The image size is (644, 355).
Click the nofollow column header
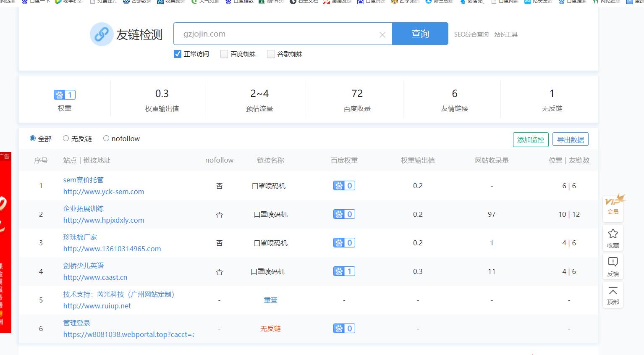[x=219, y=160]
